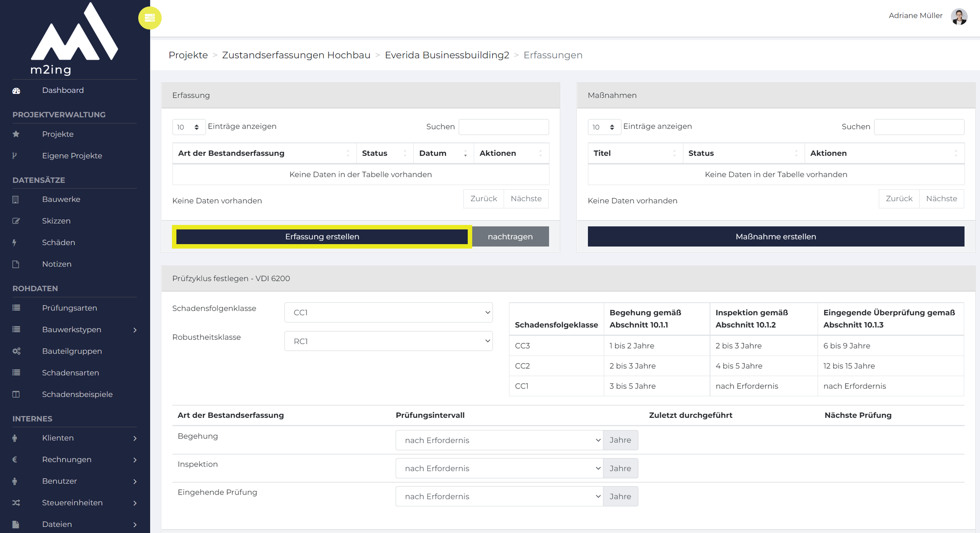Open Eigene Projekte in the sidebar
This screenshot has height=533, width=980.
[x=72, y=156]
